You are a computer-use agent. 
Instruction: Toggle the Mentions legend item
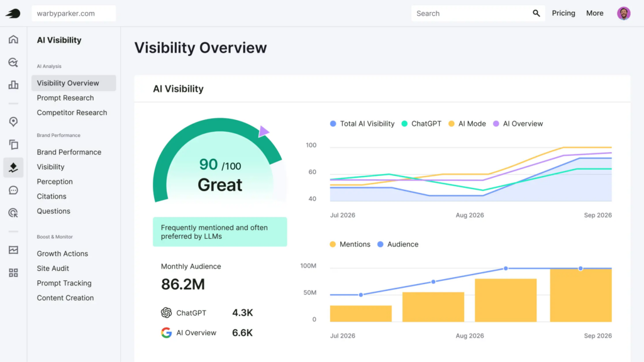(350, 244)
